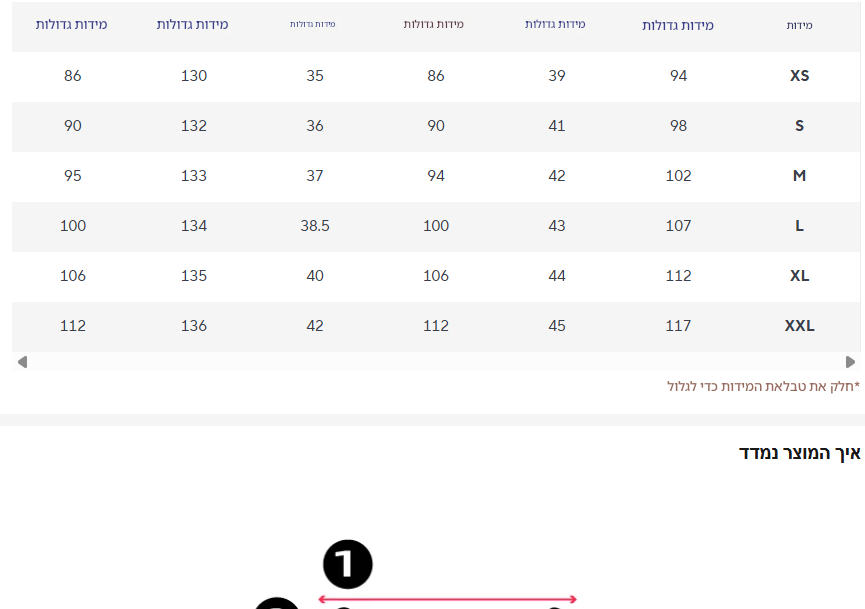The height and width of the screenshot is (609, 865).
Task: Click the M size row label
Action: click(799, 176)
